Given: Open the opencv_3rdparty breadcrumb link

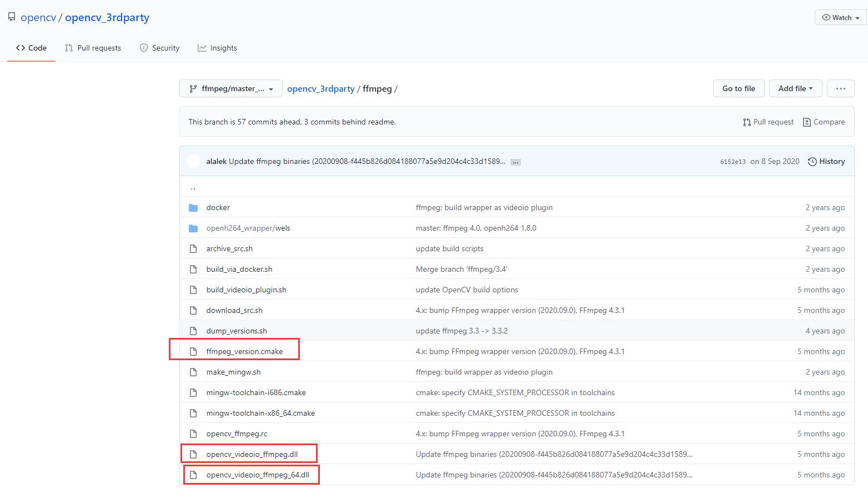Looking at the screenshot, I should [321, 88].
